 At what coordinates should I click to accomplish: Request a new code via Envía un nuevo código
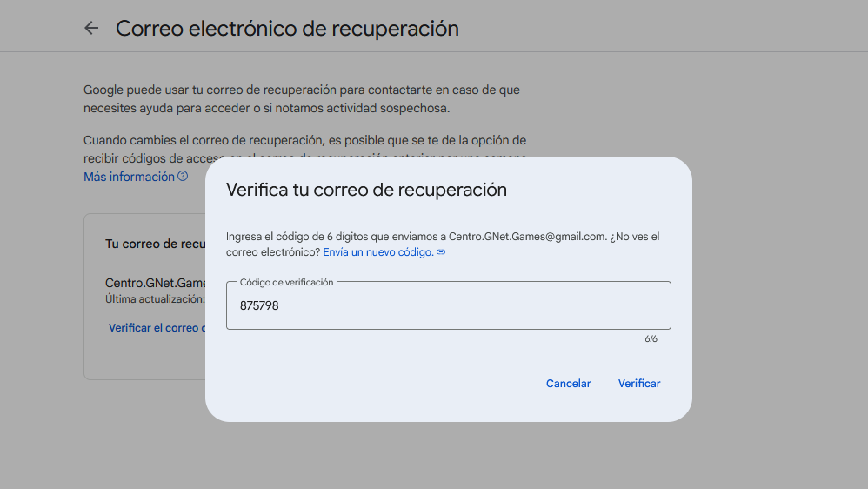click(x=377, y=252)
